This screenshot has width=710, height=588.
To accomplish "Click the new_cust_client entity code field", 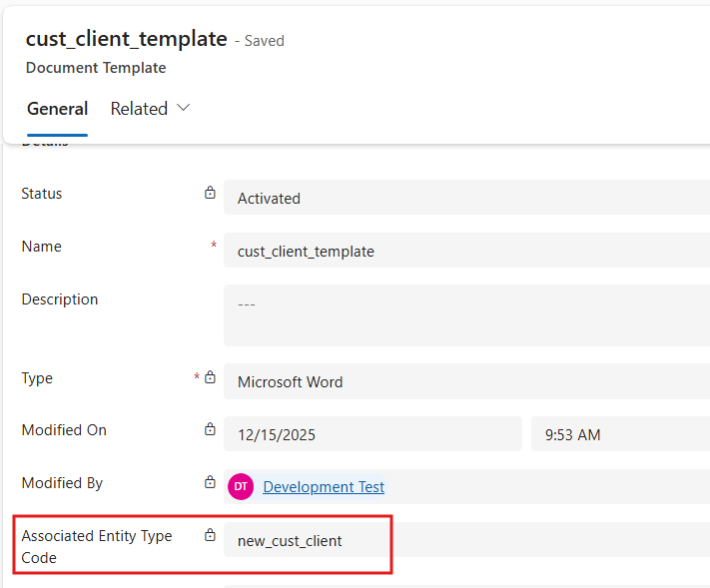I will click(465, 540).
